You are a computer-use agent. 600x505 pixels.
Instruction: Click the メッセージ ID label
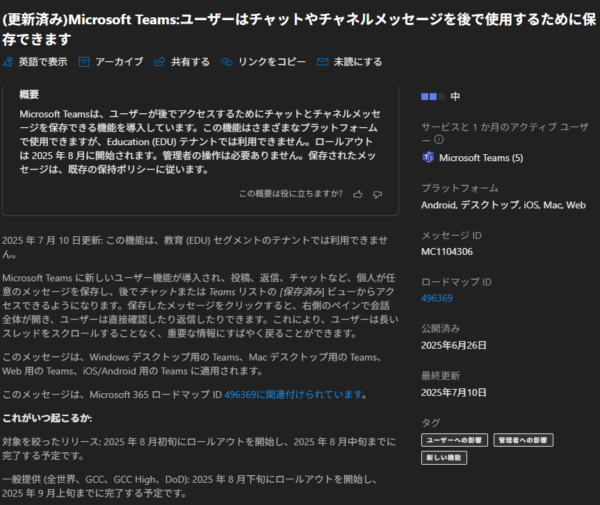pos(451,235)
